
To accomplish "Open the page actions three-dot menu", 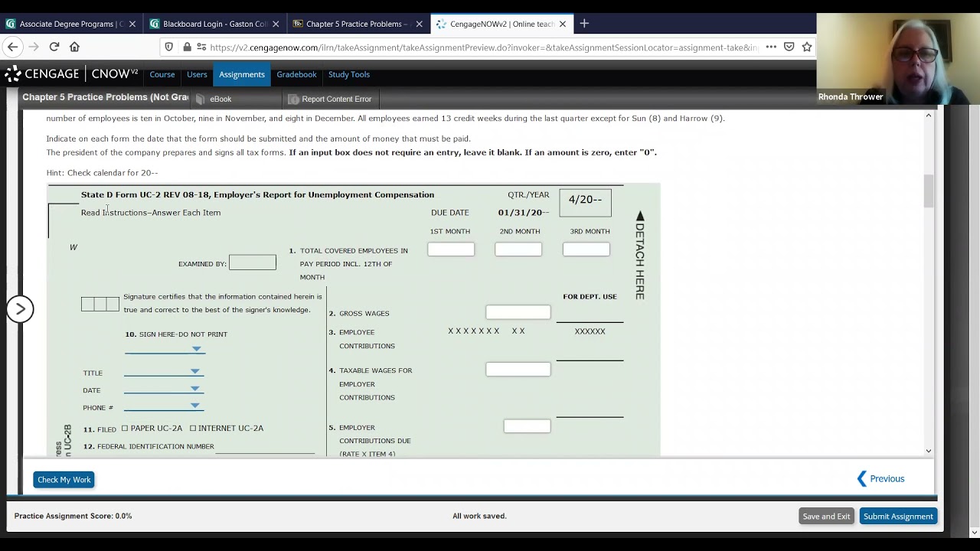I will click(771, 47).
